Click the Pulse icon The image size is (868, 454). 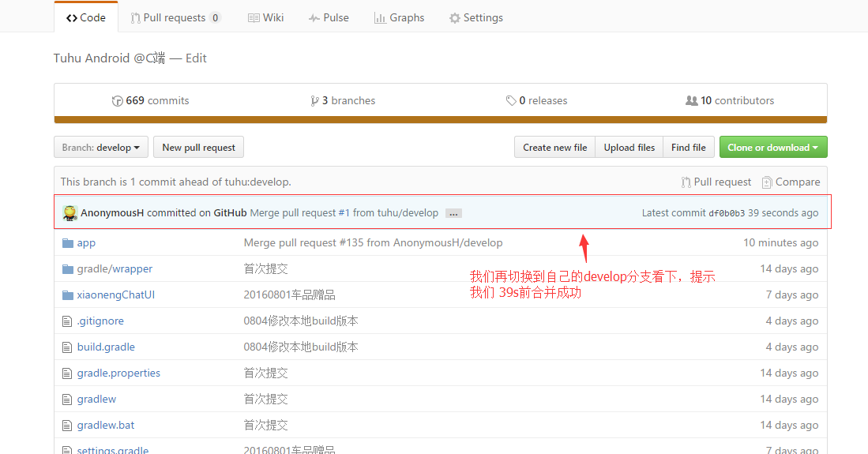pyautogui.click(x=314, y=18)
